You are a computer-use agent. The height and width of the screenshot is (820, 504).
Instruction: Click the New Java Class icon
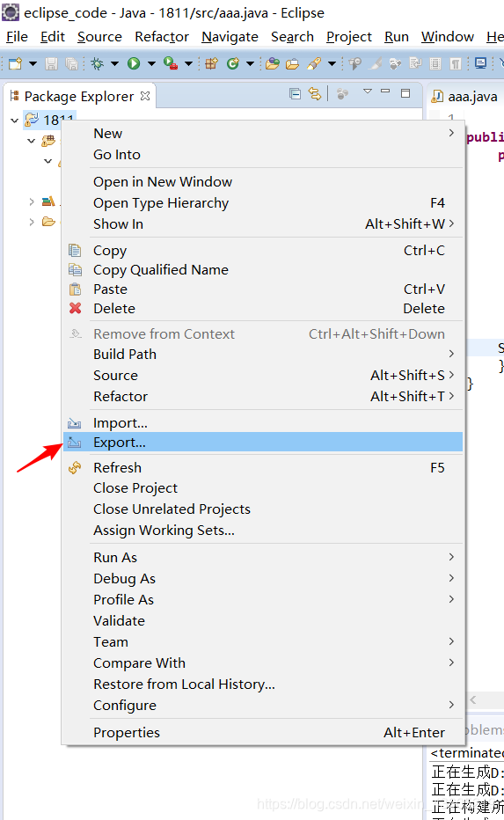coord(233,64)
